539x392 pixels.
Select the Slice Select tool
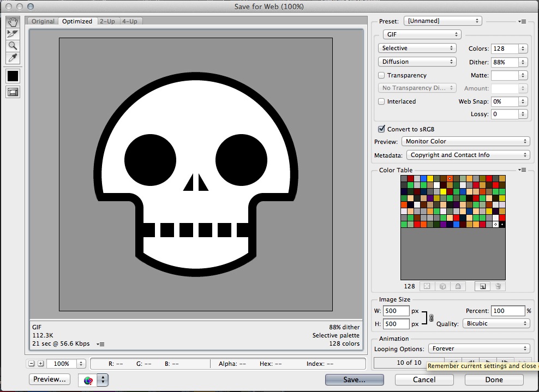tap(13, 34)
